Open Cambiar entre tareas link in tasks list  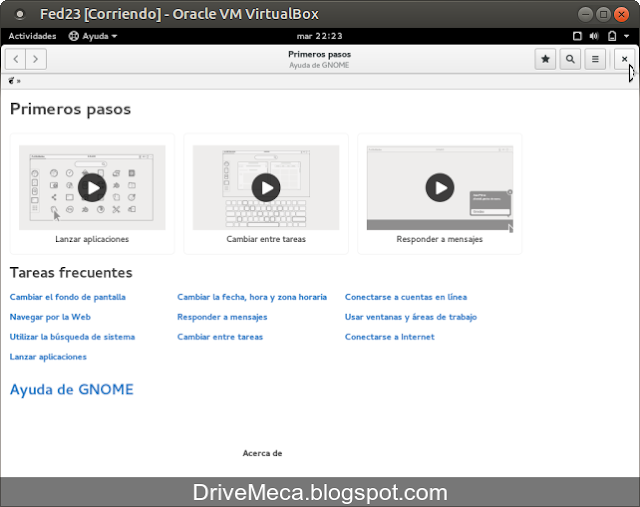pos(220,337)
